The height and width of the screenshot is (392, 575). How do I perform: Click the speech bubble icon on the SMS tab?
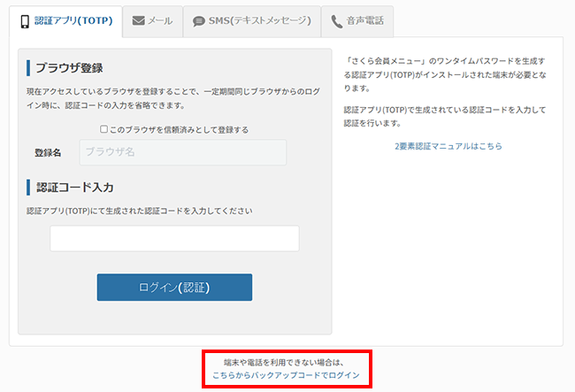198,20
